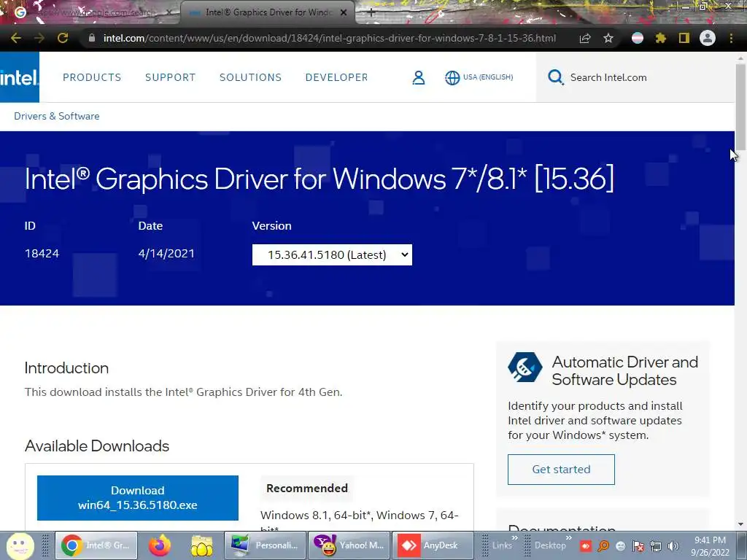
Task: Click the scrollbar down arrow
Action: [741, 524]
